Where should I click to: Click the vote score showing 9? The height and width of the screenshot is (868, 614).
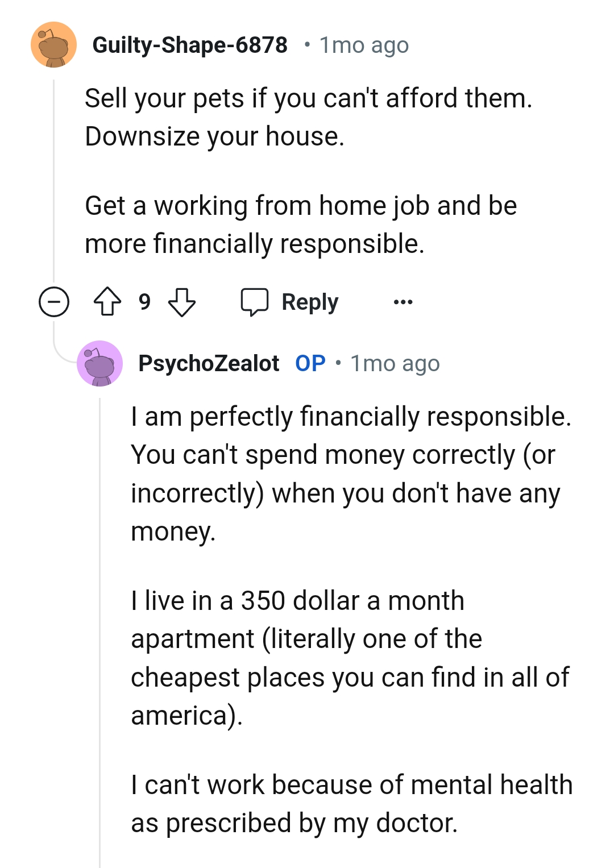144,302
